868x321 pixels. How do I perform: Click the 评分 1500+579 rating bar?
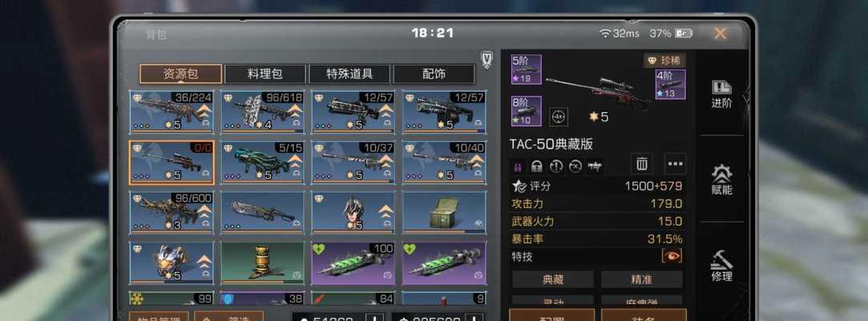597,186
